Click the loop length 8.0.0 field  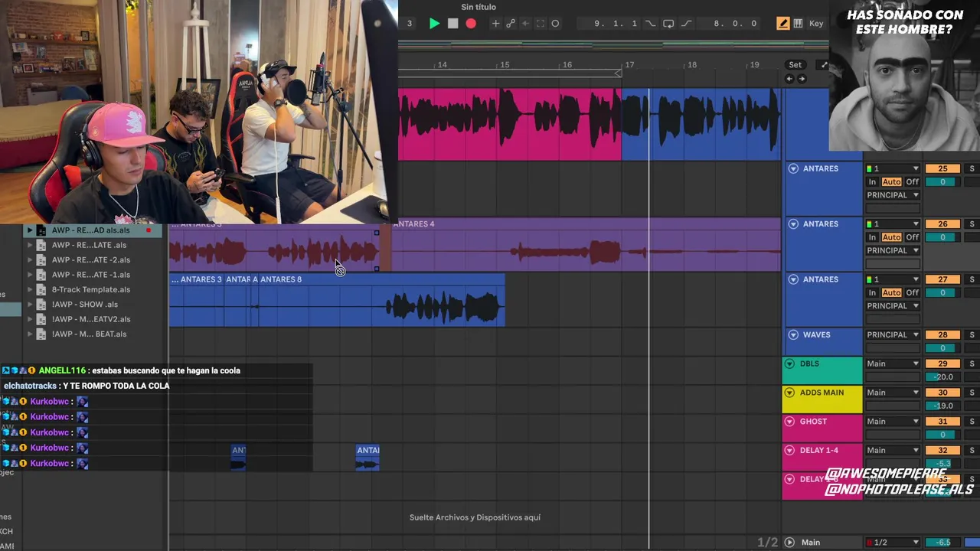[735, 24]
